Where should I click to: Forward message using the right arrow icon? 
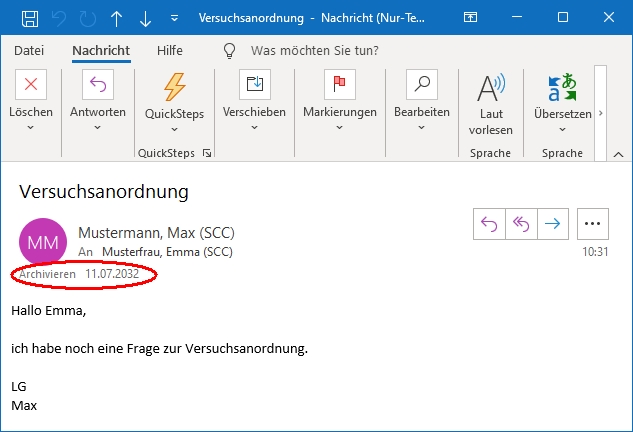[551, 224]
